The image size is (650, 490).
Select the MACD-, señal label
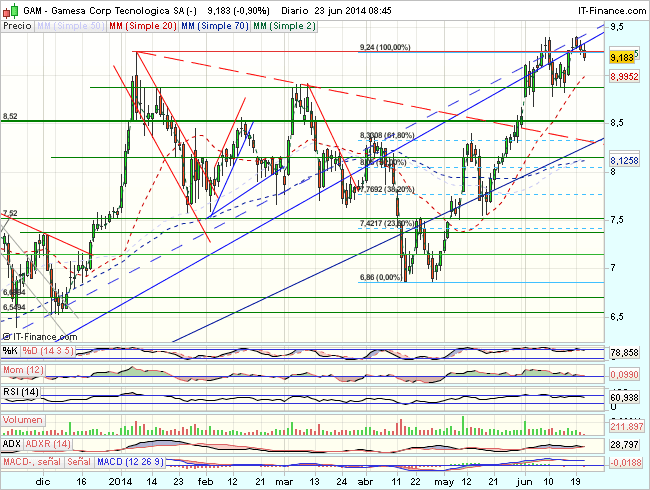coord(29,461)
